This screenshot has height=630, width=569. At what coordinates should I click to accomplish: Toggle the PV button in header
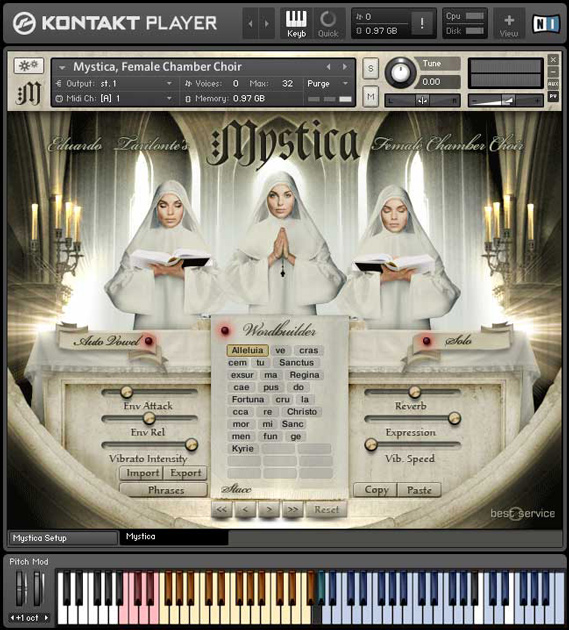pos(554,96)
